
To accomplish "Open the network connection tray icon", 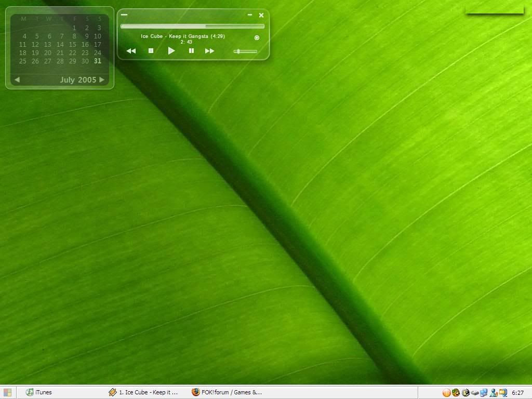I will point(484,393).
